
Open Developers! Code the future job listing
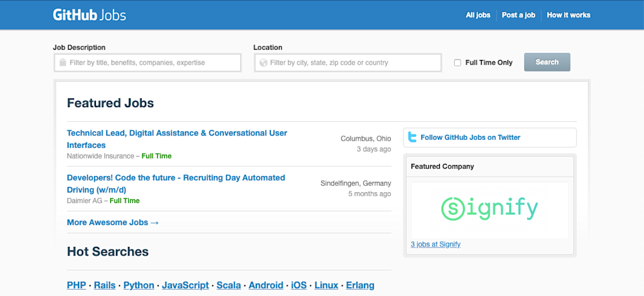point(176,184)
